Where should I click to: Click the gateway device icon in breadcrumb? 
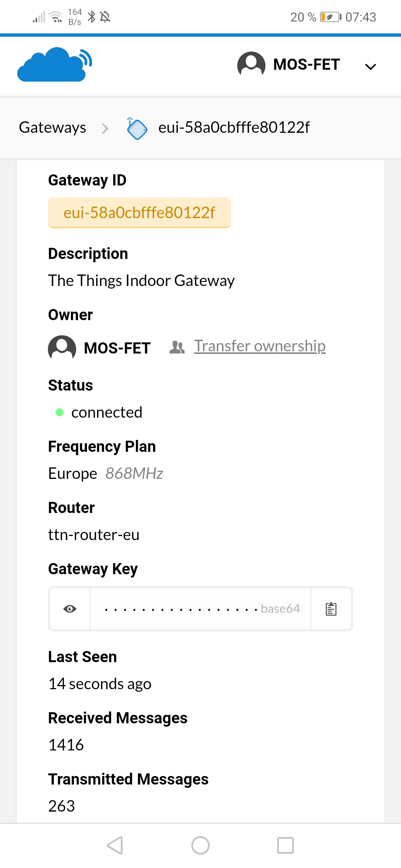[x=137, y=128]
